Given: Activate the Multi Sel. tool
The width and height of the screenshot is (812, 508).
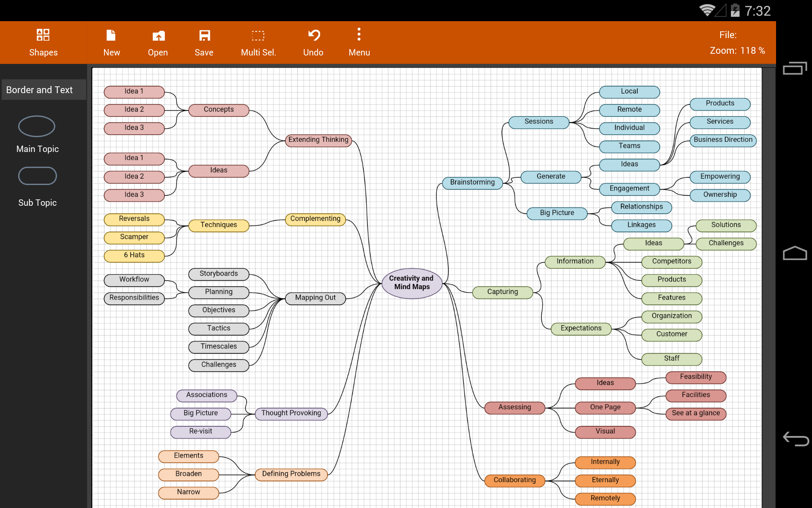Looking at the screenshot, I should pos(258,36).
